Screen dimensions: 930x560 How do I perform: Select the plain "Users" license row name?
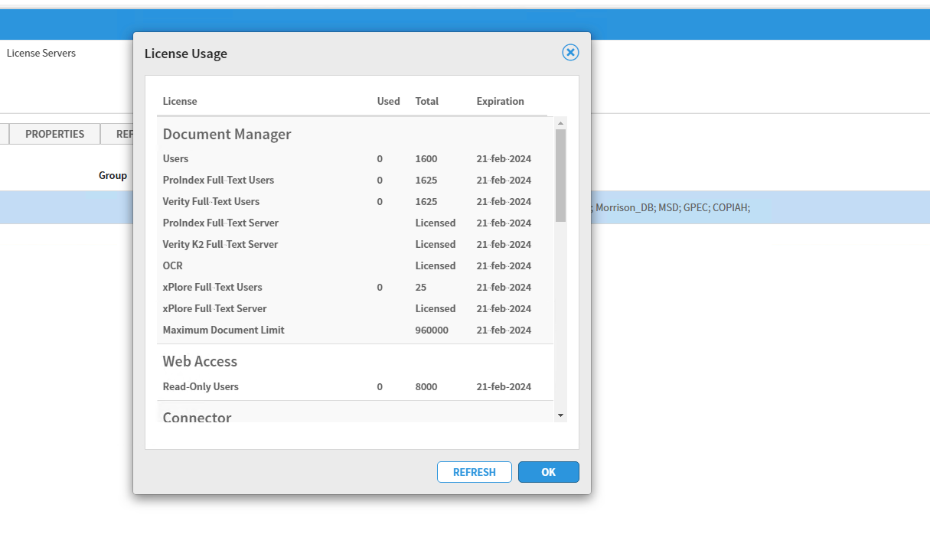pyautogui.click(x=175, y=158)
